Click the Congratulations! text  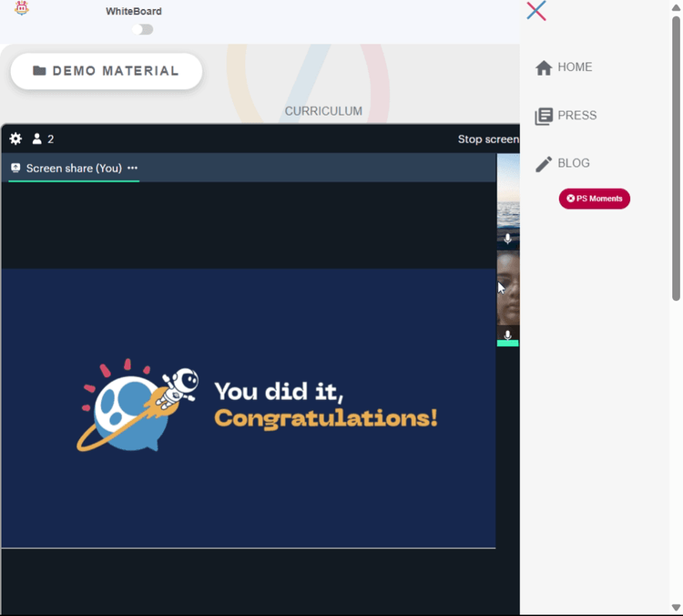[326, 418]
